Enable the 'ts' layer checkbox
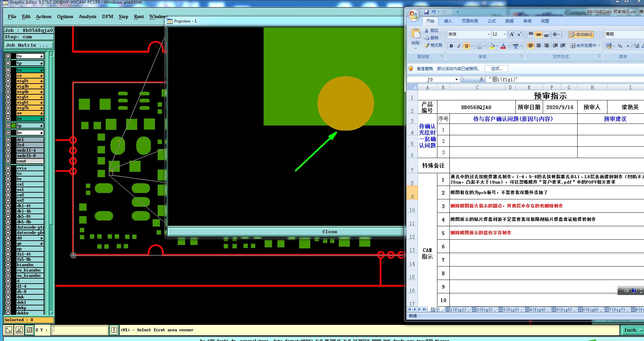The height and width of the screenshot is (341, 644). point(8,70)
